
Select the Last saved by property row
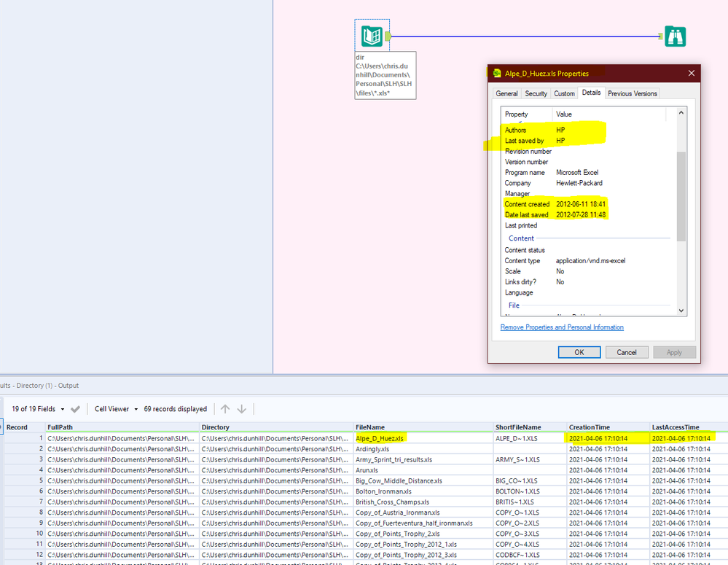point(589,141)
